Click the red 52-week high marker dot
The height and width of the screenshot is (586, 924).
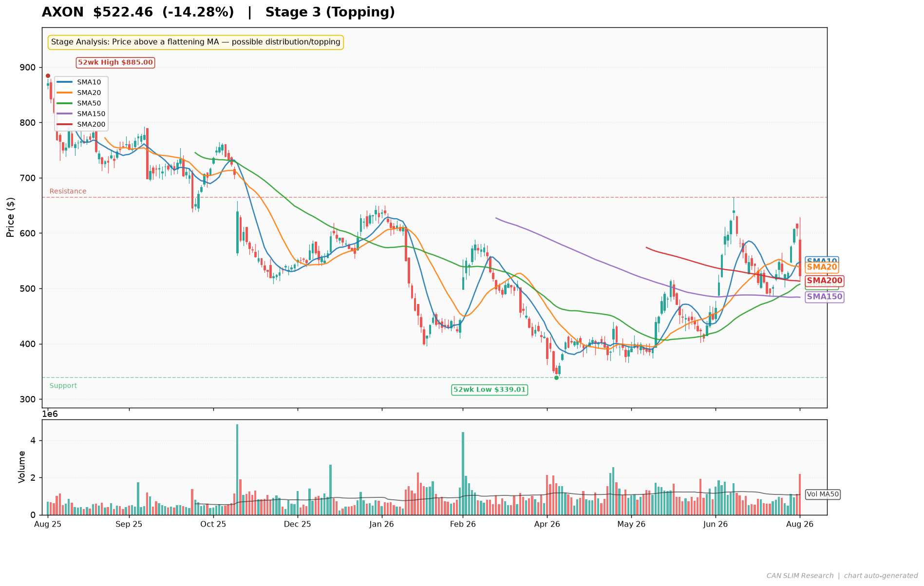[x=48, y=76]
